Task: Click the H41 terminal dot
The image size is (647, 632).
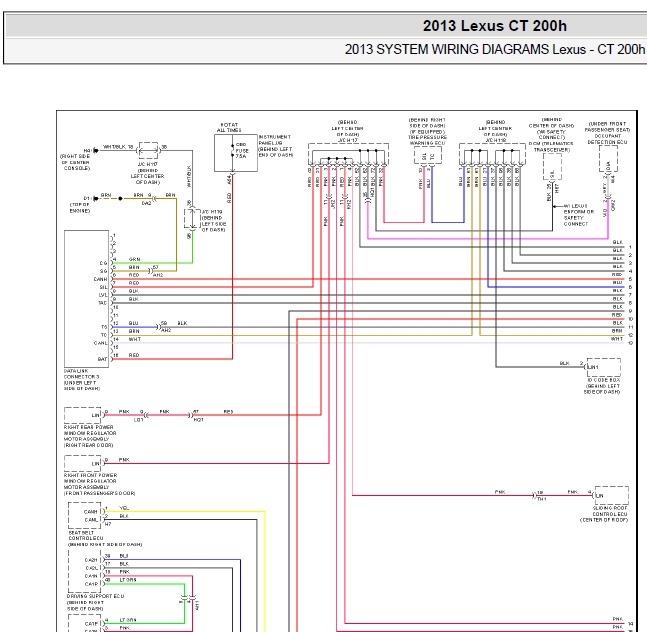Action: point(96,151)
